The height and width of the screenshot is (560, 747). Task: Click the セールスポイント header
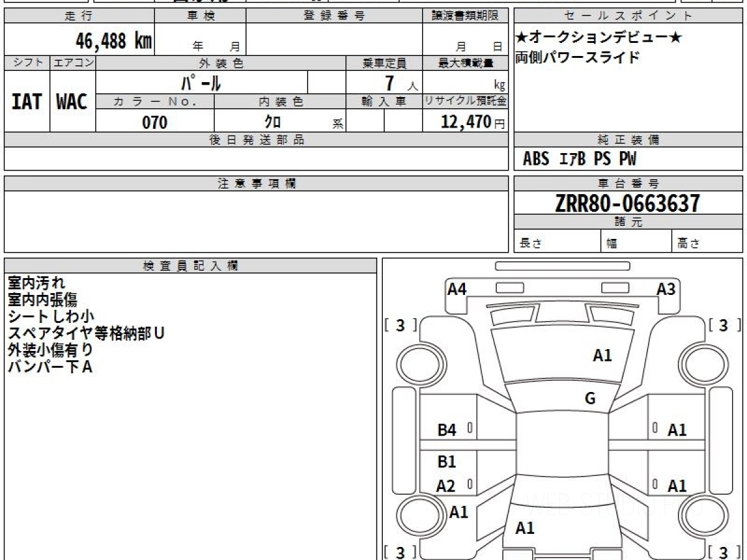[628, 16]
